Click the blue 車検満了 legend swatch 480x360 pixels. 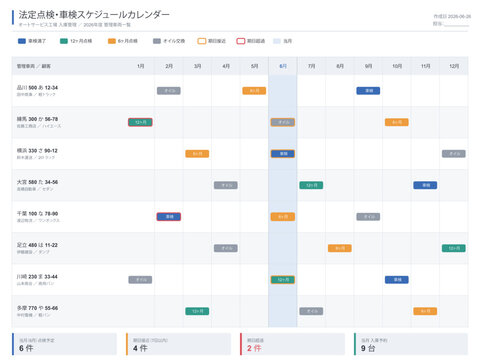coord(22,41)
